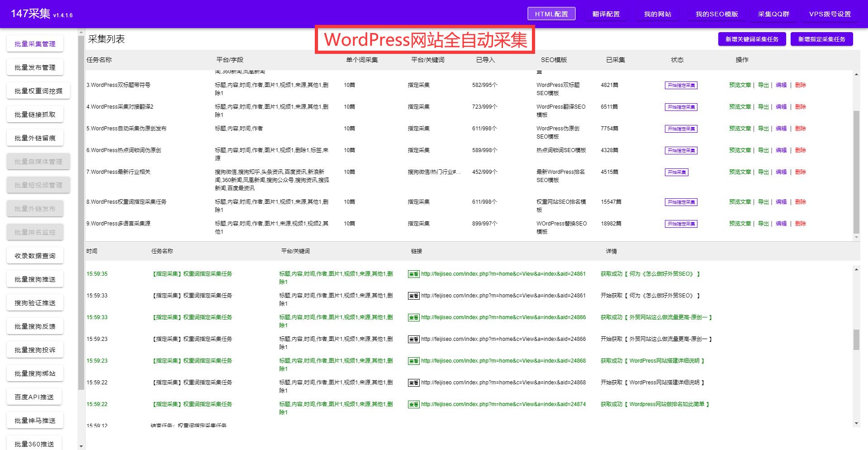Select 批量采集管理 in the sidebar
This screenshot has height=450, width=868.
34,43
